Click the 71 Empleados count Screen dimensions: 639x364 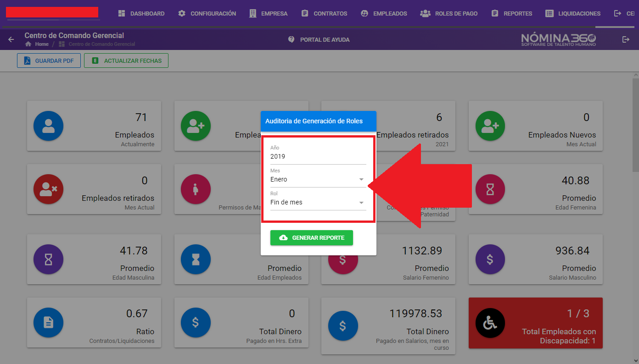click(x=141, y=117)
